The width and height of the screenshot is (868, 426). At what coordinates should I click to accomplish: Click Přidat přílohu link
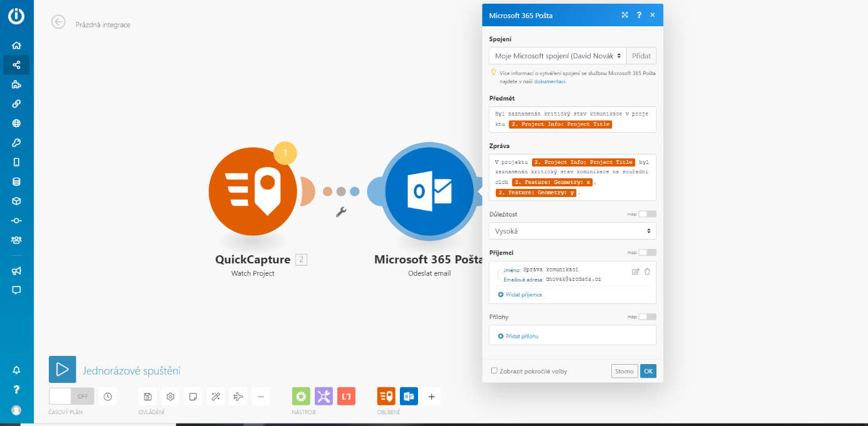518,337
